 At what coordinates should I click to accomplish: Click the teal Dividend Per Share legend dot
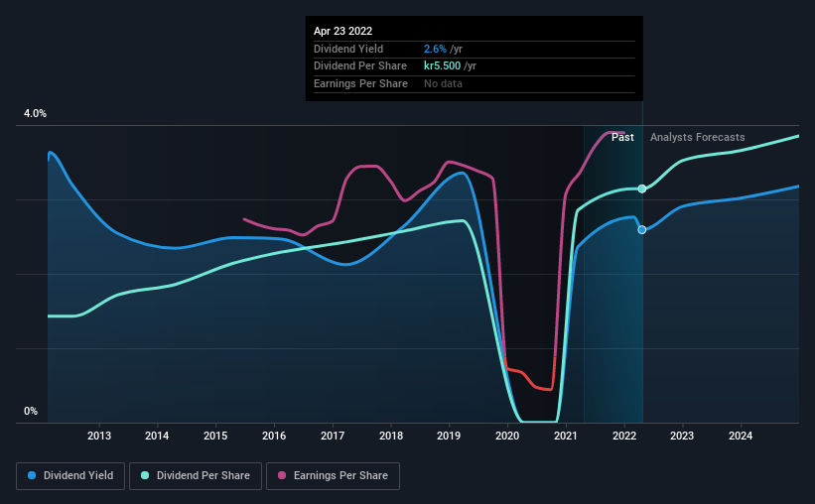(x=145, y=475)
